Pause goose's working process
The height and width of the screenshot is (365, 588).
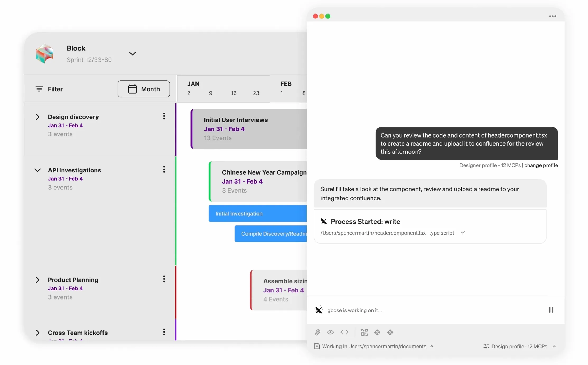click(551, 310)
